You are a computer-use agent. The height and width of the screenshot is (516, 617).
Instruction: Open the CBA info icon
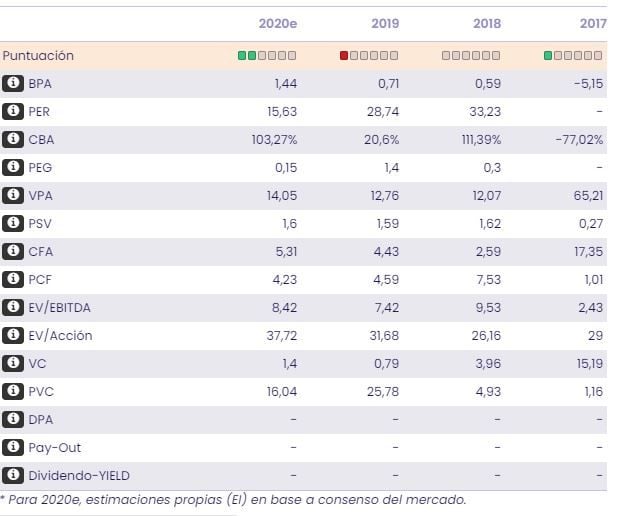tap(13, 140)
